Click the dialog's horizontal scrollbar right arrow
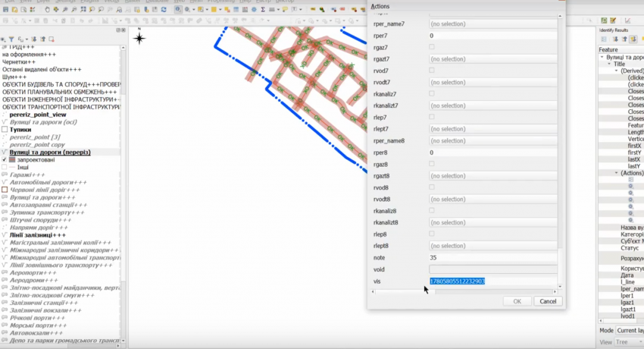Image resolution: width=644 pixels, height=349 pixels. coord(555,292)
